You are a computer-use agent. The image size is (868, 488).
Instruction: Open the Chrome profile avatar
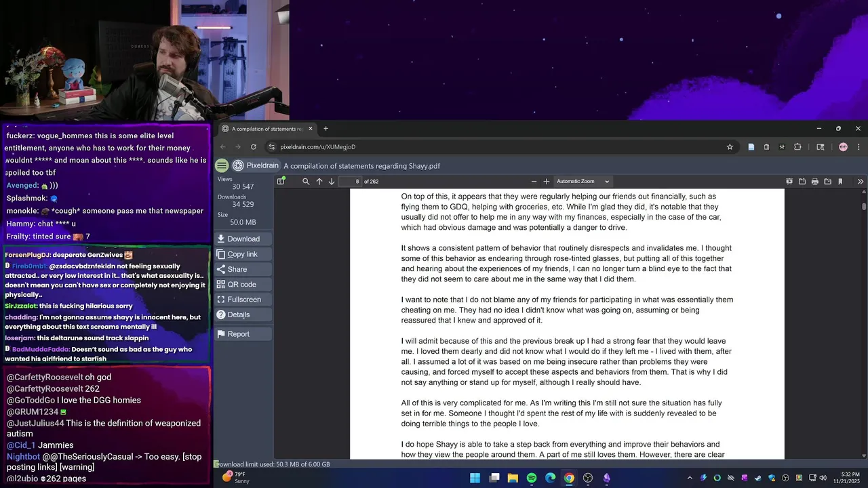(x=843, y=146)
